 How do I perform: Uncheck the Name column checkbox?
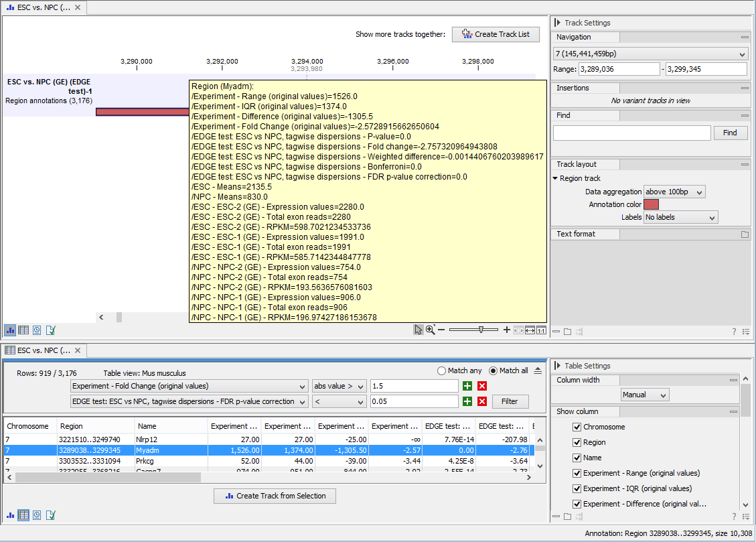[577, 459]
